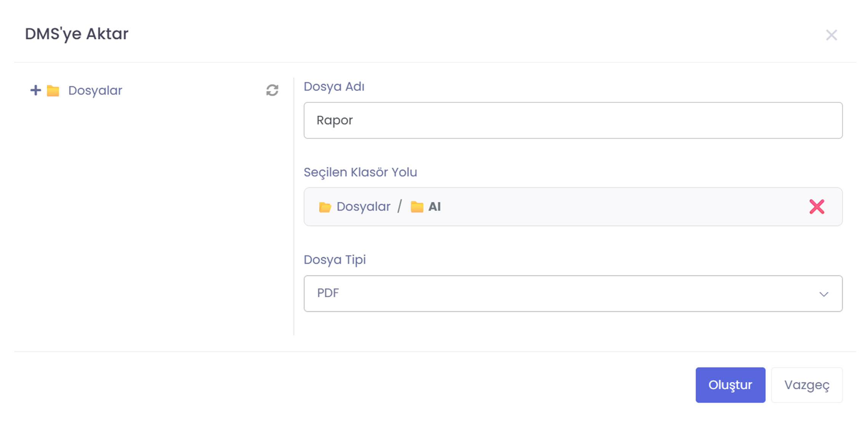868x426 pixels.
Task: Click the Dosya Adı input containing Rapor
Action: pos(573,120)
